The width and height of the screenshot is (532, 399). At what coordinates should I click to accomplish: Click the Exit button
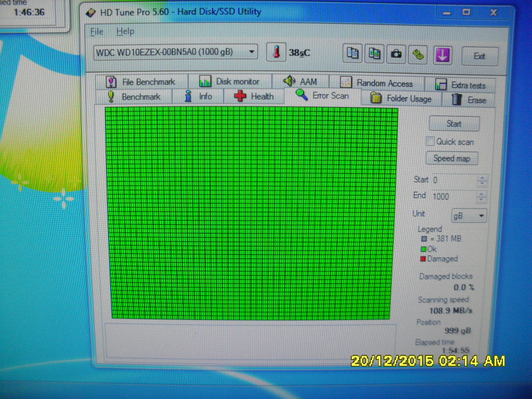point(480,56)
